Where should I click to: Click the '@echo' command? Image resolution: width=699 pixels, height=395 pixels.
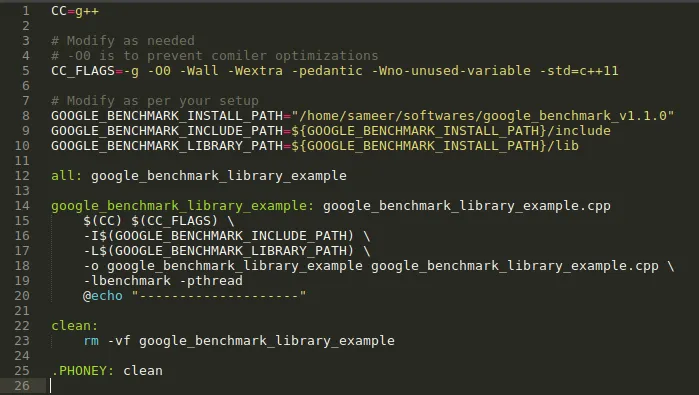(x=103, y=296)
